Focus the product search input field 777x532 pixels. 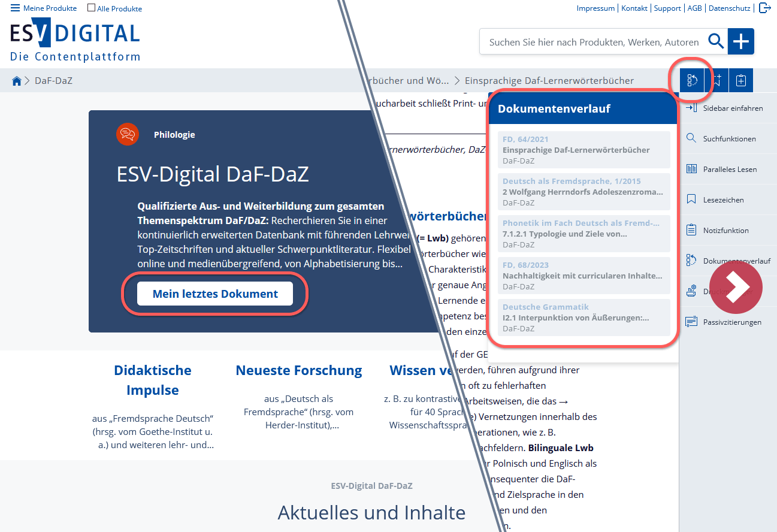[x=593, y=42]
